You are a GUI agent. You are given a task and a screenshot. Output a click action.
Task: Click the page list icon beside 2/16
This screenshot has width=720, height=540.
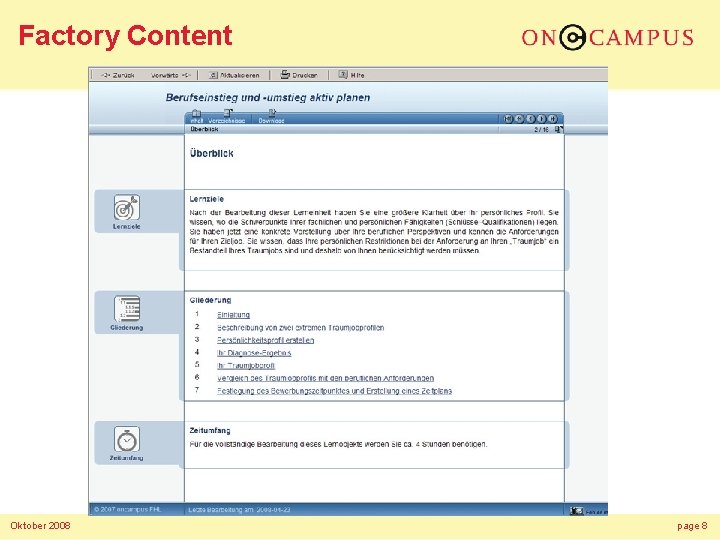pos(558,129)
